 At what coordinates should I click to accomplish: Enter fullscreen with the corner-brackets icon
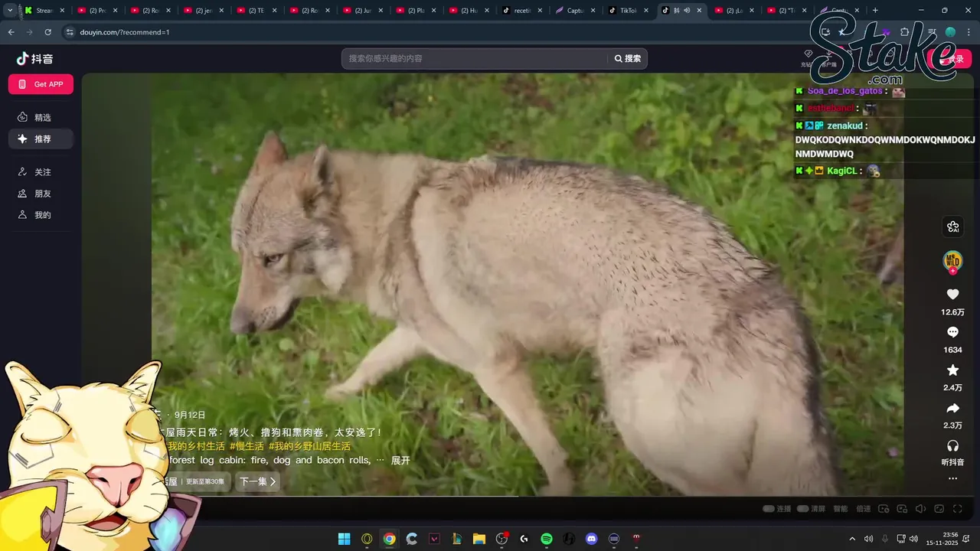[957, 509]
